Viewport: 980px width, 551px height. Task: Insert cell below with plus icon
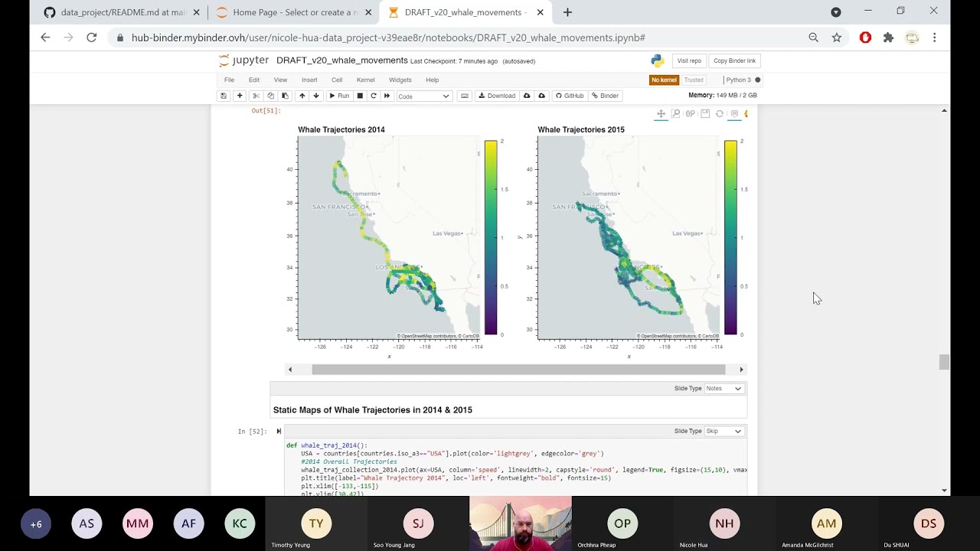pos(240,96)
